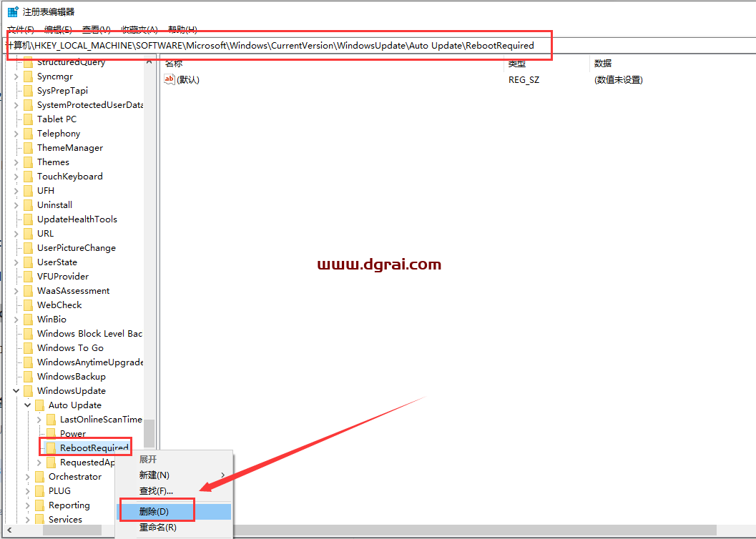Click the (数值未设置) data cell
The image size is (756, 539).
(618, 80)
